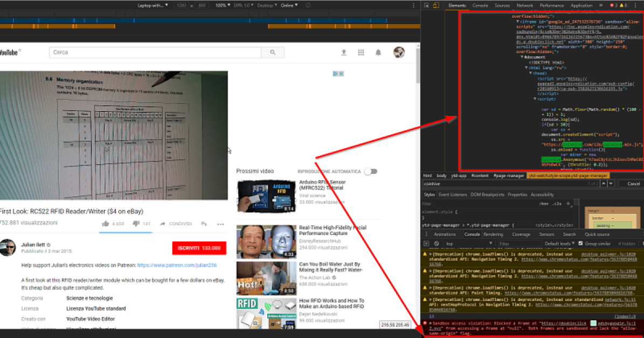The image size is (644, 338).
Task: Click the user account avatar in YouTube header
Action: tap(399, 52)
